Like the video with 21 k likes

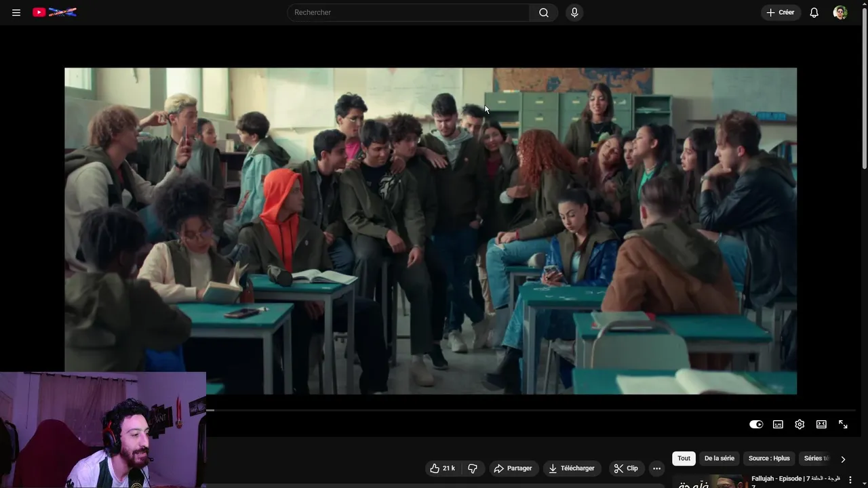[x=442, y=468]
